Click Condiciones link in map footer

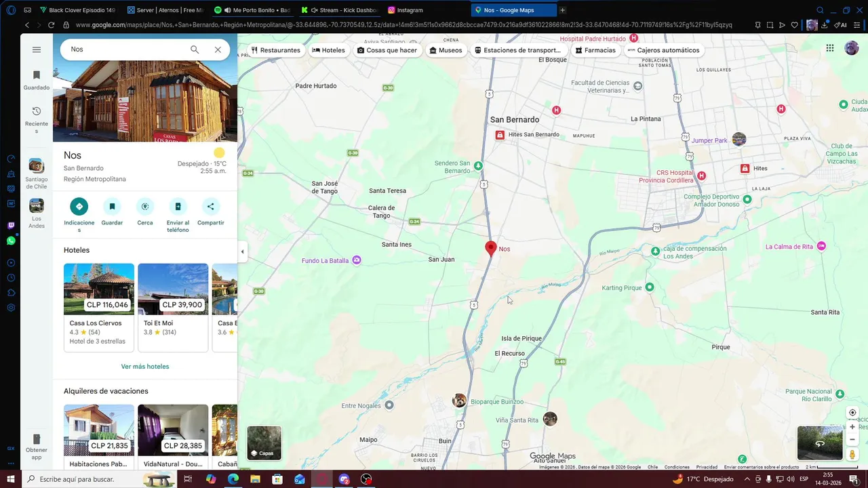pos(677,467)
